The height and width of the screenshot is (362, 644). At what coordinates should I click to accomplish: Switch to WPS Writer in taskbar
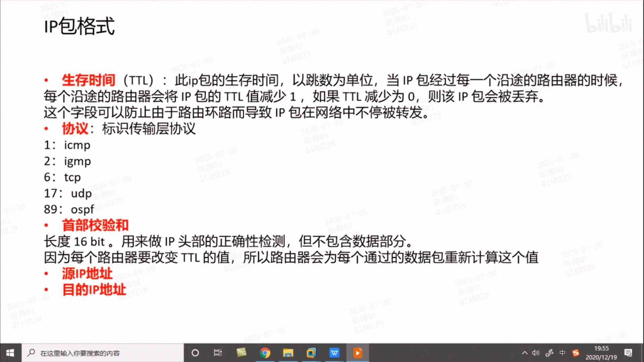(x=334, y=353)
